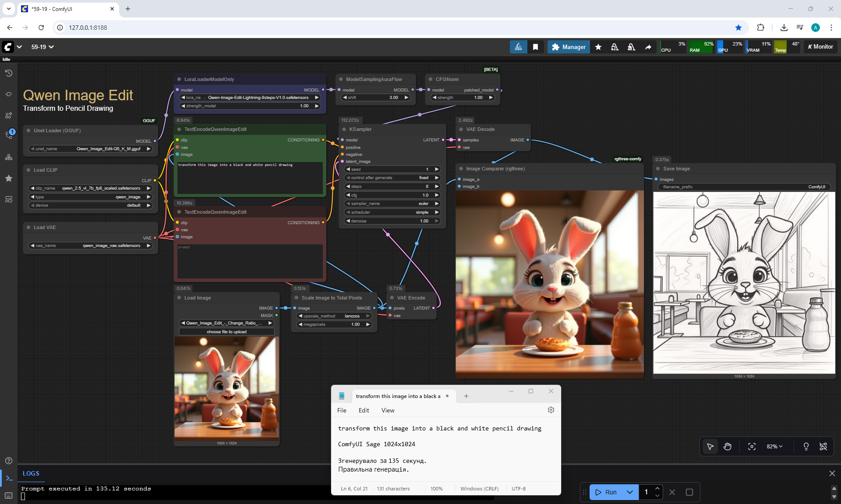Image resolution: width=841 pixels, height=504 pixels.
Task: Open the 82% zoom level dropdown
Action: pos(774,446)
